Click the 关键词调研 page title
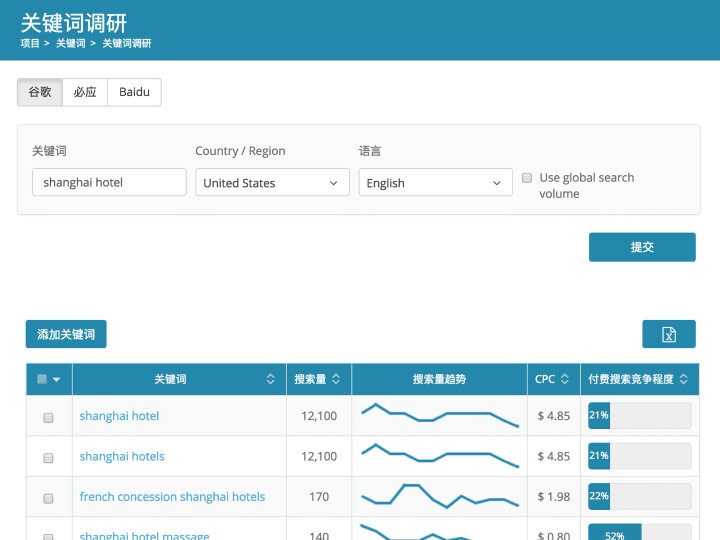 pos(74,23)
